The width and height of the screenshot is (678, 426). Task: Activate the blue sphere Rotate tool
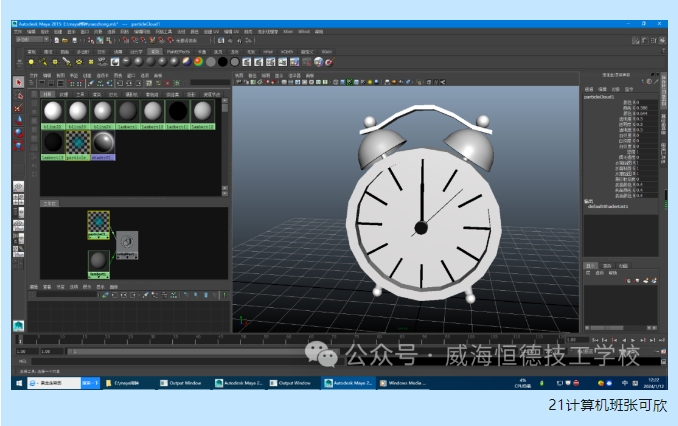18,133
